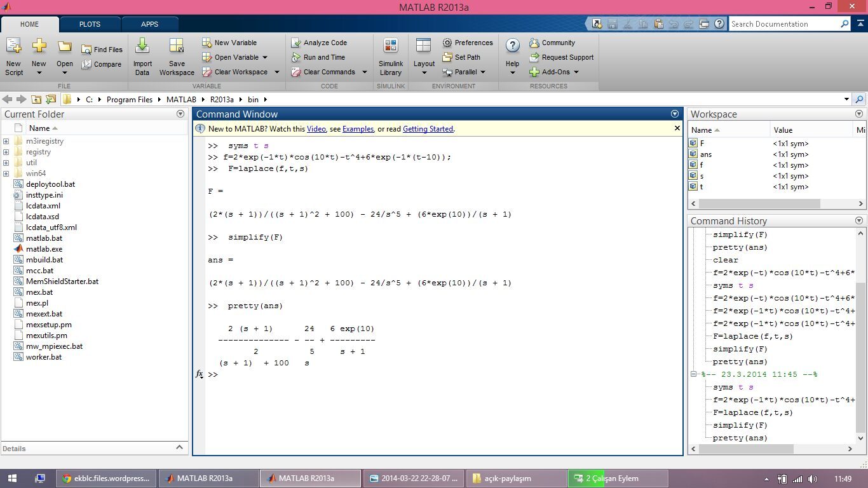Go up one folder level
The image size is (868, 488).
click(x=36, y=100)
